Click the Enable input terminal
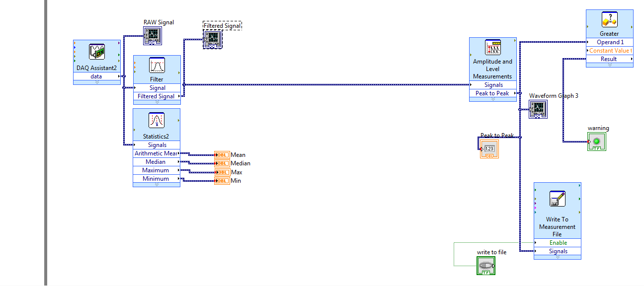 pos(557,243)
